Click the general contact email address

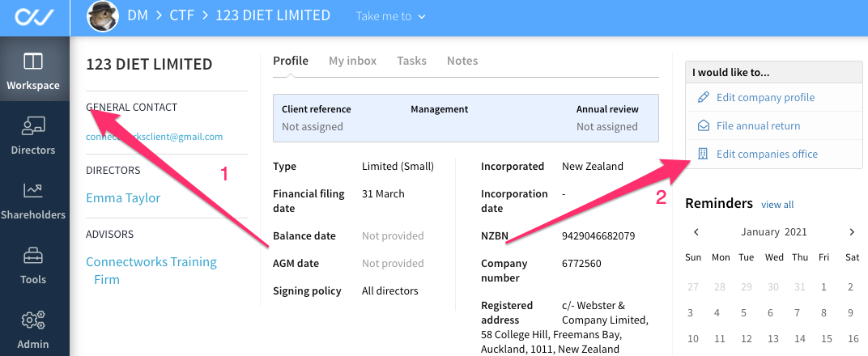point(155,137)
